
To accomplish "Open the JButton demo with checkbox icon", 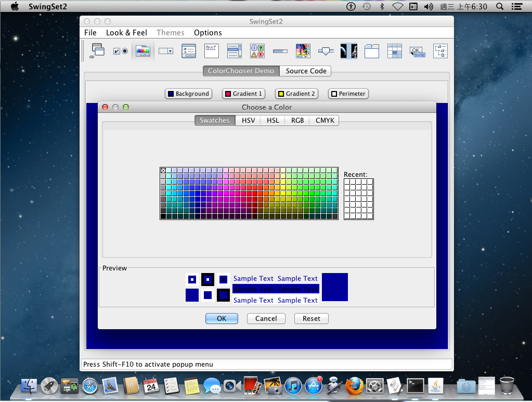I will (121, 51).
